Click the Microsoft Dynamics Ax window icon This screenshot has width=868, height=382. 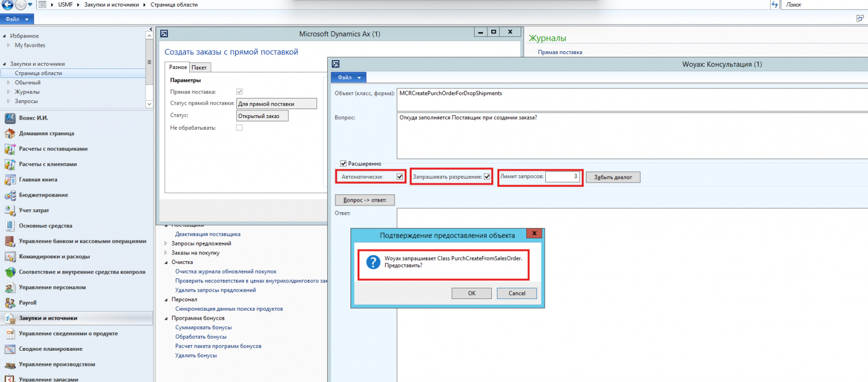point(164,33)
